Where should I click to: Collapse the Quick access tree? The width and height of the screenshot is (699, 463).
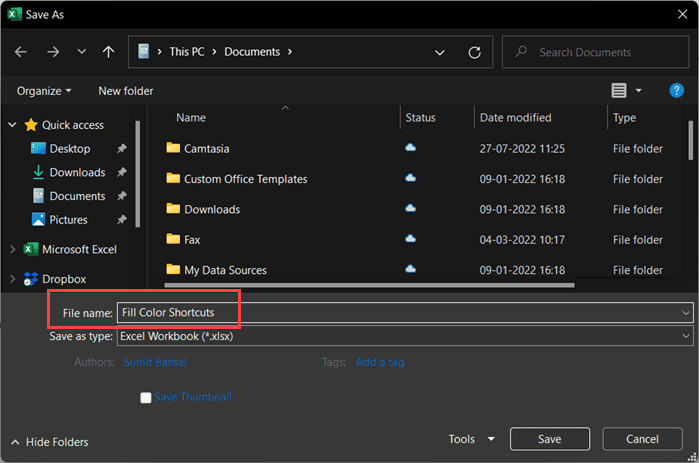(x=12, y=125)
